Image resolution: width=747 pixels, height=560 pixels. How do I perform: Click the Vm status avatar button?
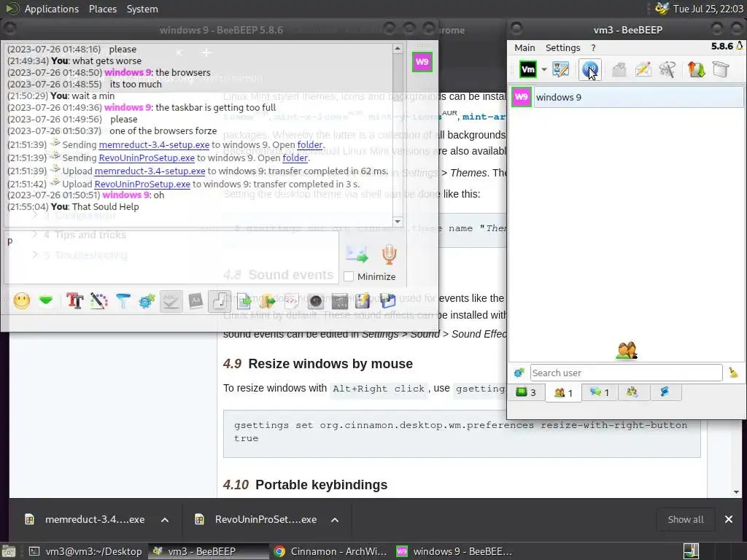[x=528, y=69]
